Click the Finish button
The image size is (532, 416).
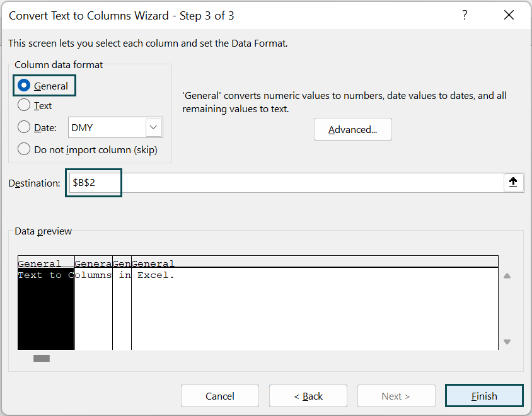pyautogui.click(x=484, y=396)
